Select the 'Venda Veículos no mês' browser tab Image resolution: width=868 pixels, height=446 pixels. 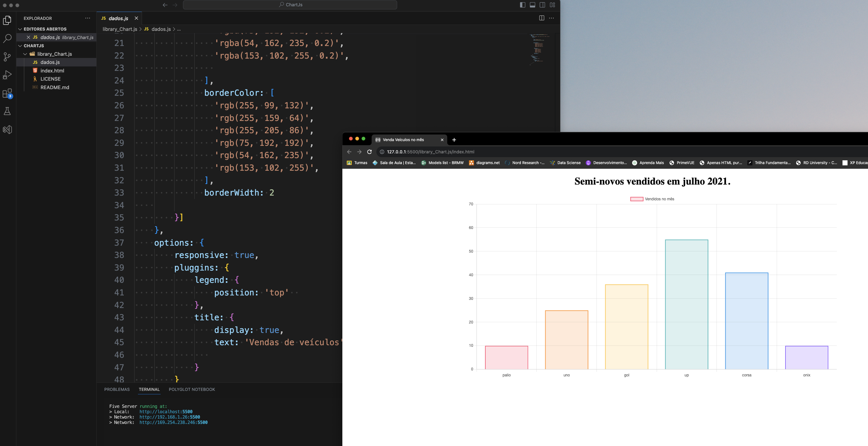click(x=404, y=140)
